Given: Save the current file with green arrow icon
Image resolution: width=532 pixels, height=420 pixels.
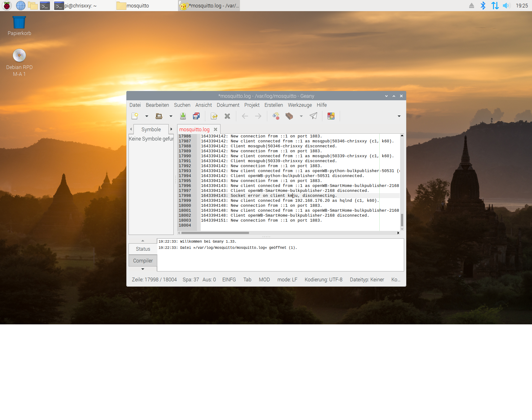Looking at the screenshot, I should click(183, 116).
